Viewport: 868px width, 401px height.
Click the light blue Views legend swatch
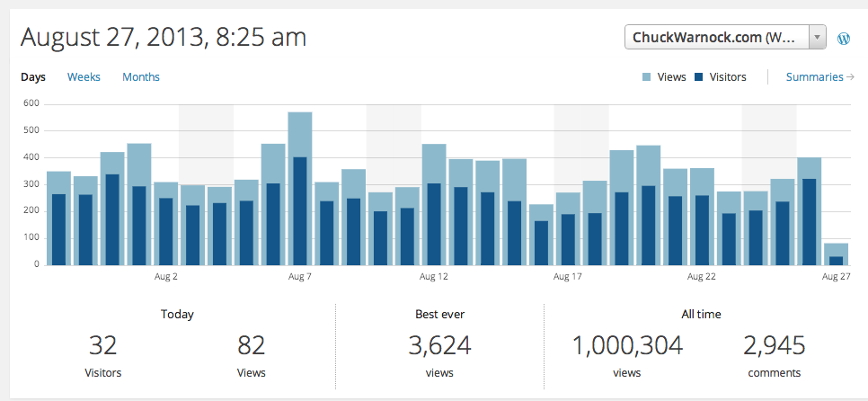click(647, 77)
